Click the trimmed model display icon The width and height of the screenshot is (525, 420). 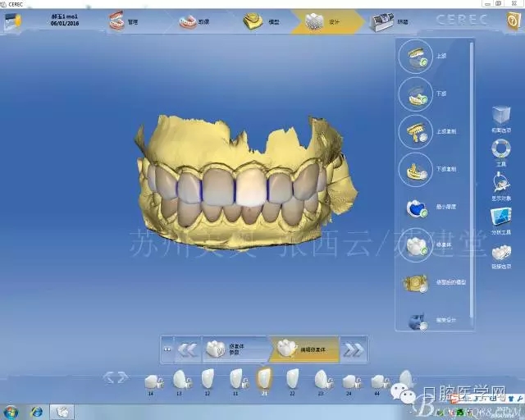coord(415,282)
